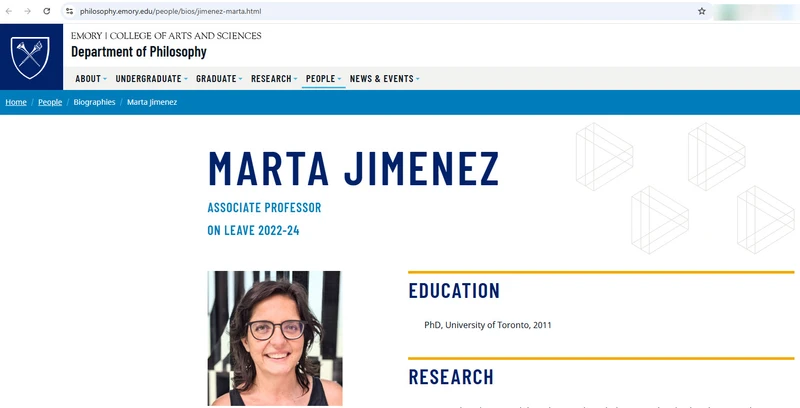Screen dimensions: 800x408
Task: Click the Department of Philosophy site title
Action: 139,52
